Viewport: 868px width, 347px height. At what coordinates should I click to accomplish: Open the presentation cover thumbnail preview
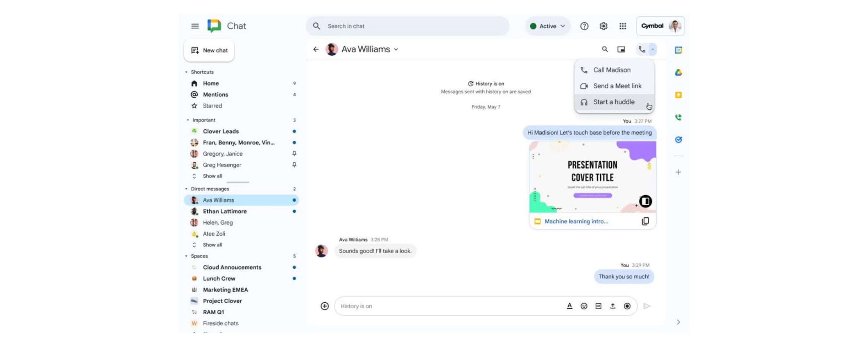tap(592, 177)
